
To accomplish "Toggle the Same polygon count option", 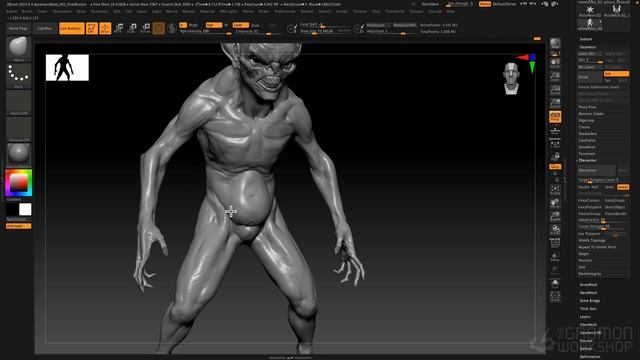I will [x=609, y=187].
